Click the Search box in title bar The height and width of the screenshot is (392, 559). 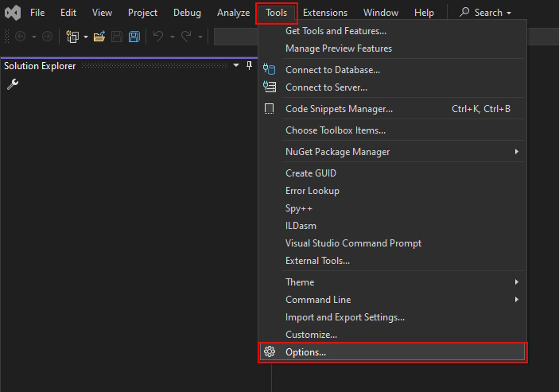coord(485,13)
